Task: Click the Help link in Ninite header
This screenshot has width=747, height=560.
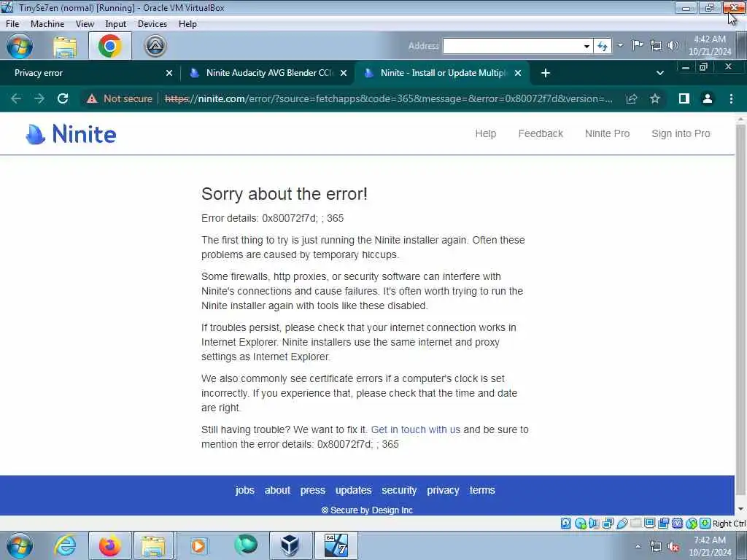Action: click(485, 134)
